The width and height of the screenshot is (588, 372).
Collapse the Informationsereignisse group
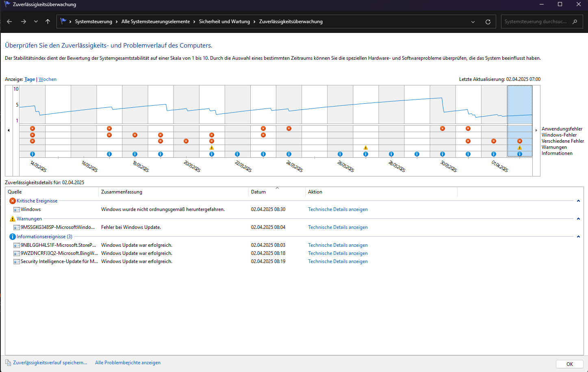(x=578, y=237)
